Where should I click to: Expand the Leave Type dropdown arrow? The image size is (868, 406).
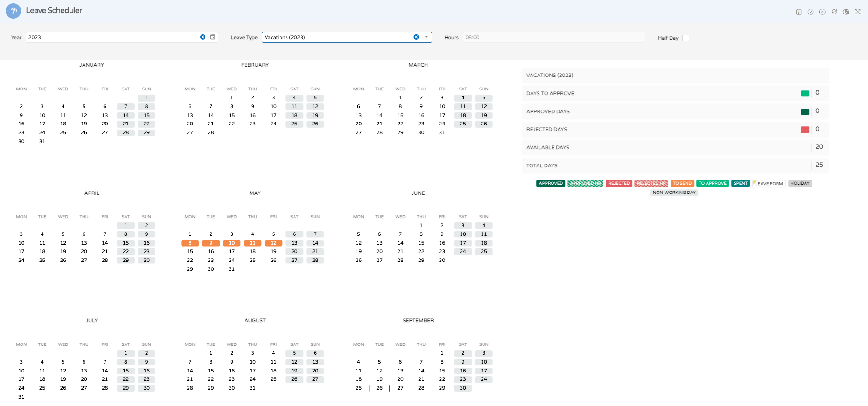426,37
